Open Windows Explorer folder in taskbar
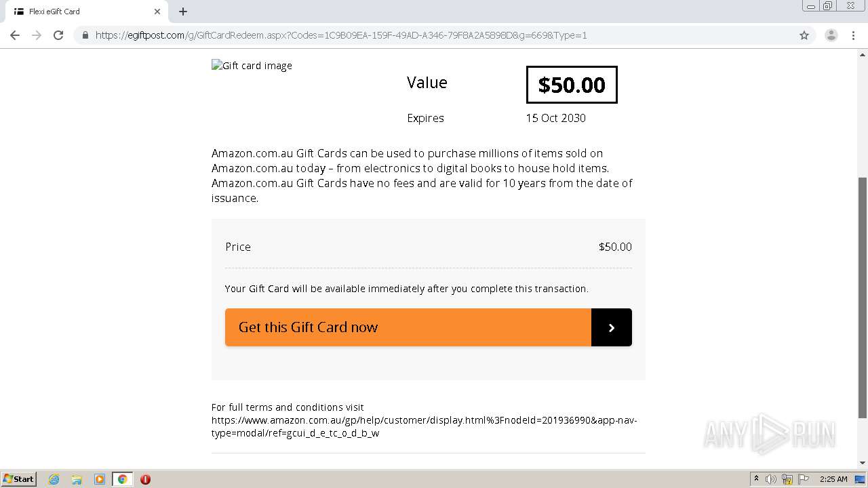 tap(77, 479)
